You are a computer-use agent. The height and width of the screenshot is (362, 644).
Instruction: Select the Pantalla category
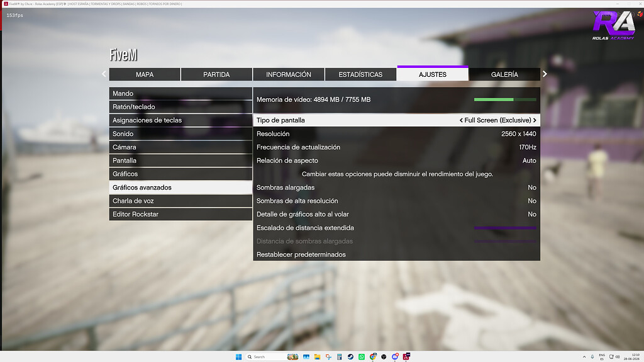coord(180,161)
